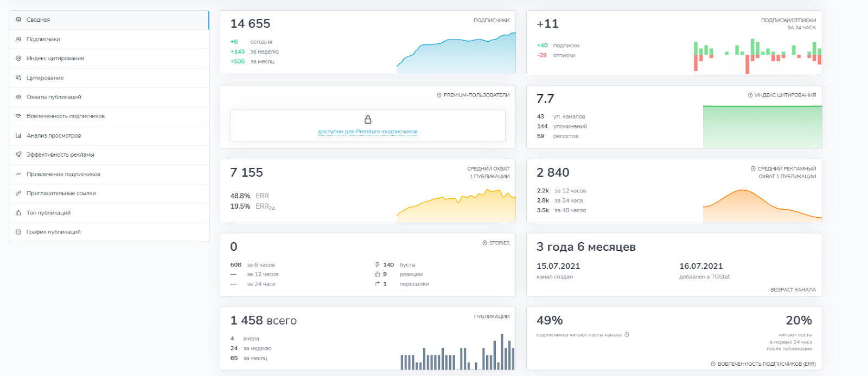Click the Подписчики people icon
The width and height of the screenshot is (868, 376).
pyautogui.click(x=18, y=39)
